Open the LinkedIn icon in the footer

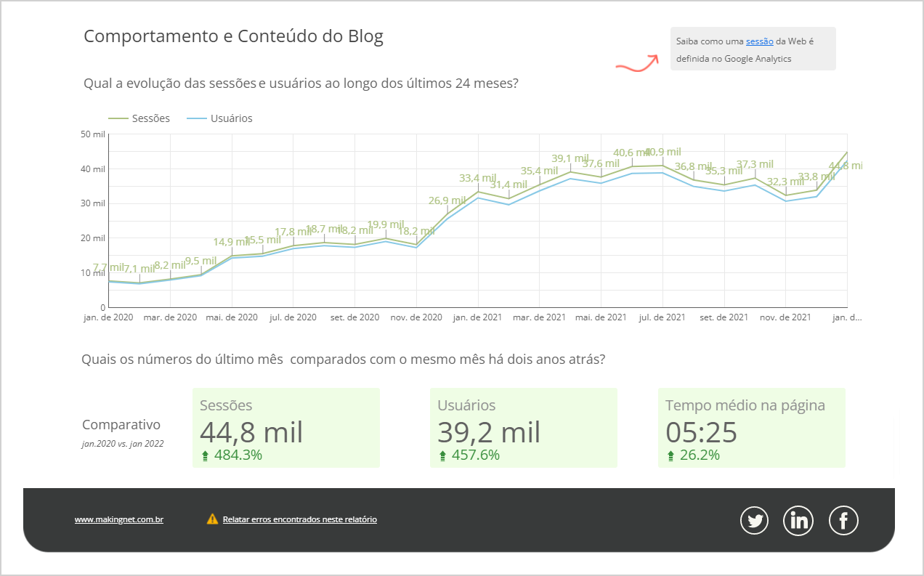click(x=798, y=520)
